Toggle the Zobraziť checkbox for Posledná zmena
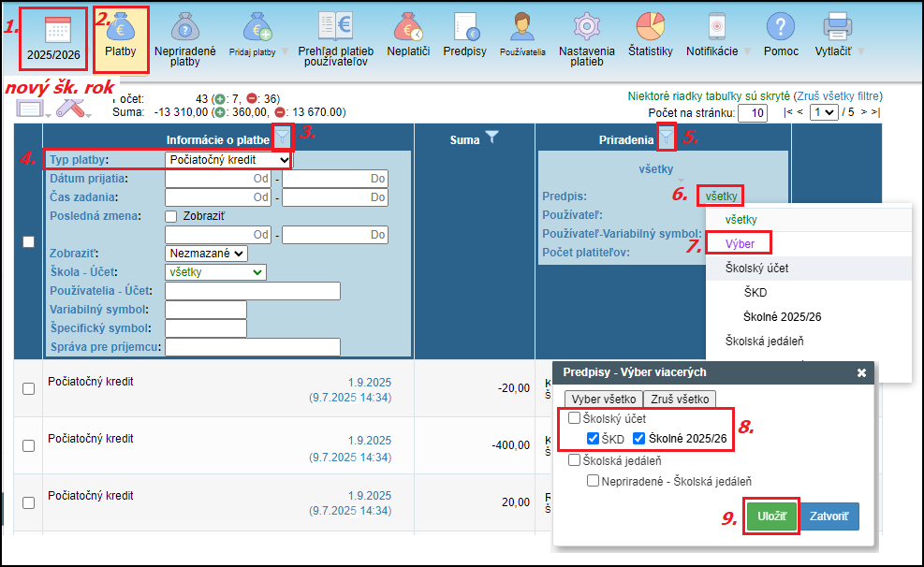This screenshot has width=924, height=567. [x=171, y=216]
